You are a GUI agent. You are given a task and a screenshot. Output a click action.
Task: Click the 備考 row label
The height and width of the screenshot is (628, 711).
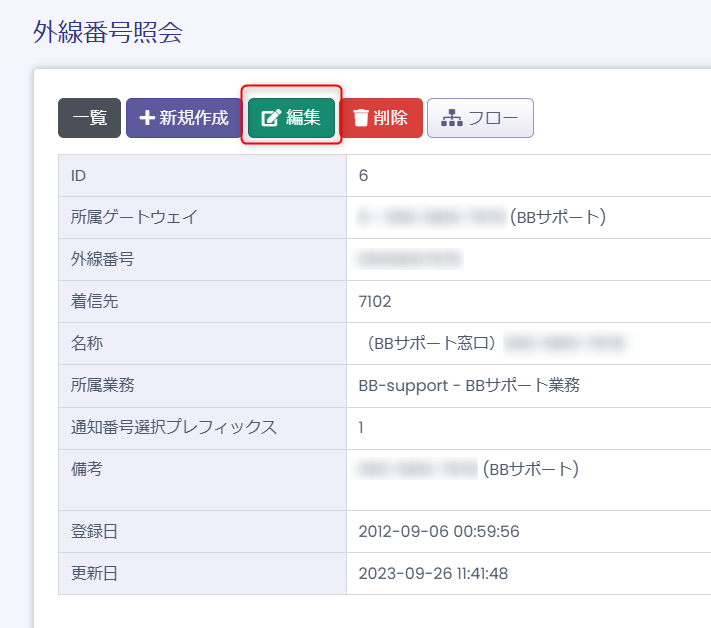[x=87, y=469]
